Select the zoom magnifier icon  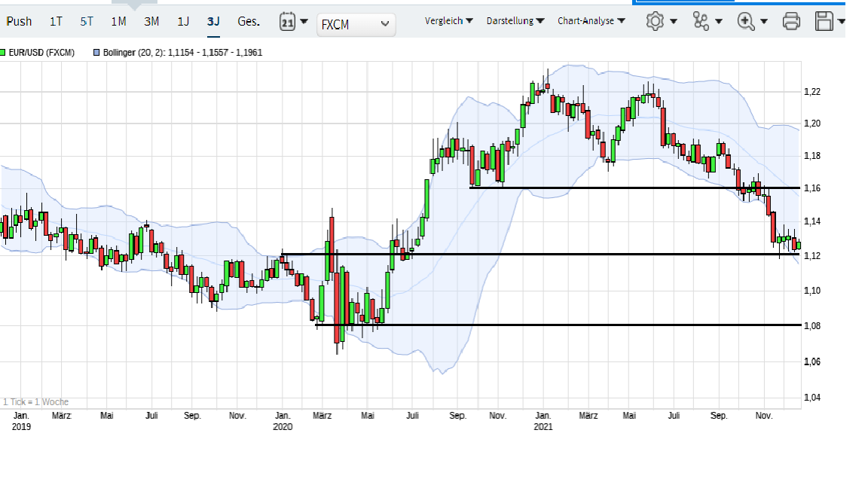click(747, 20)
